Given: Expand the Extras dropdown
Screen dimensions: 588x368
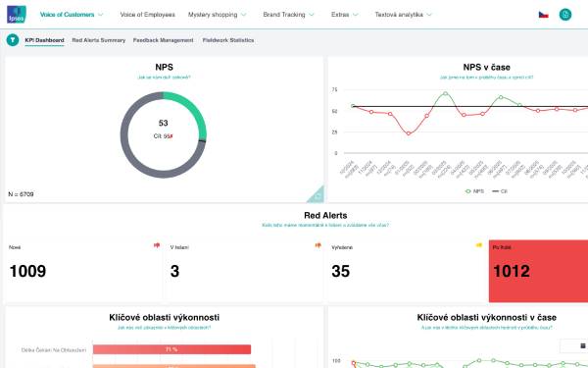Looking at the screenshot, I should [x=345, y=15].
